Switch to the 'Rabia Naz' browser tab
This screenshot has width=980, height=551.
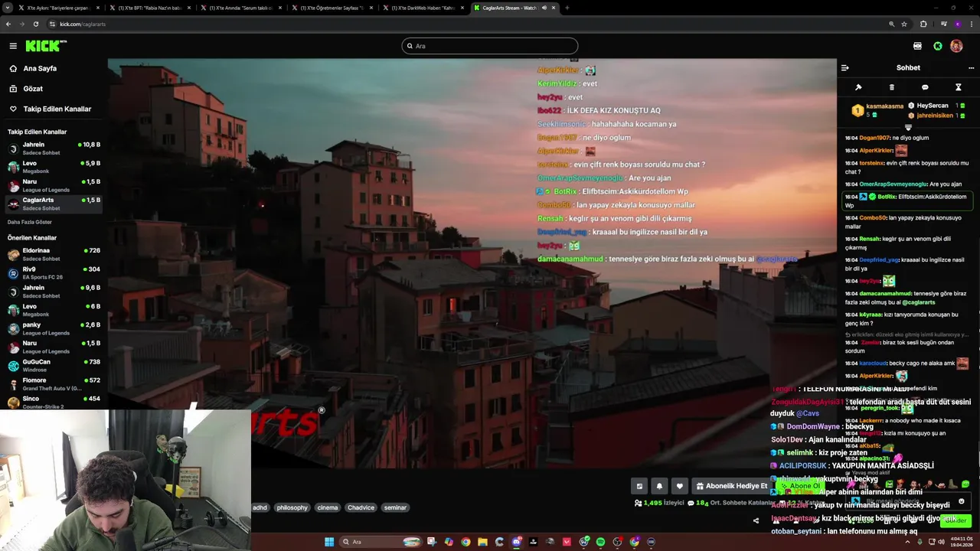pyautogui.click(x=149, y=8)
